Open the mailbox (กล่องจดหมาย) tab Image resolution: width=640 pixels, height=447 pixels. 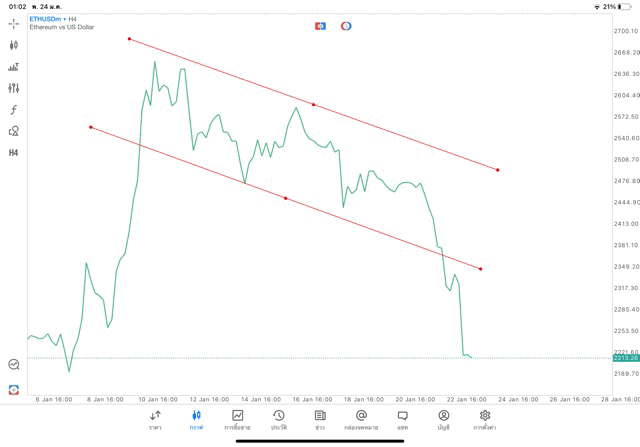point(361,419)
